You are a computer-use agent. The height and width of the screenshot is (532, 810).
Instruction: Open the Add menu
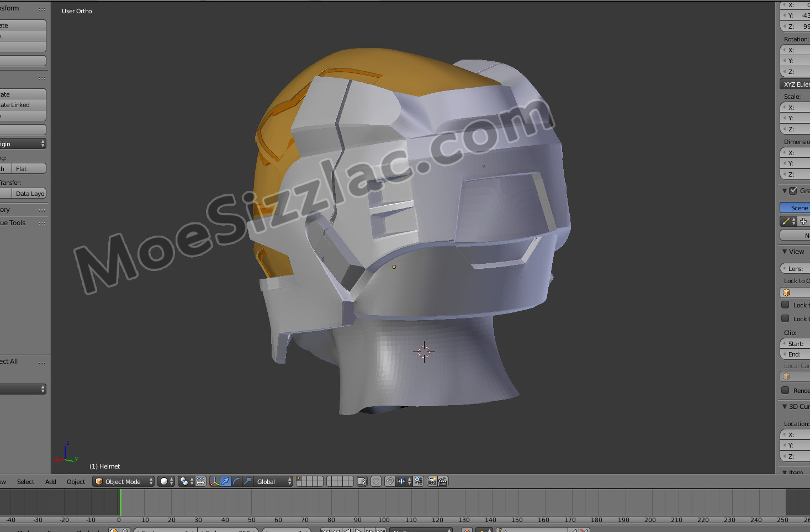(x=51, y=482)
